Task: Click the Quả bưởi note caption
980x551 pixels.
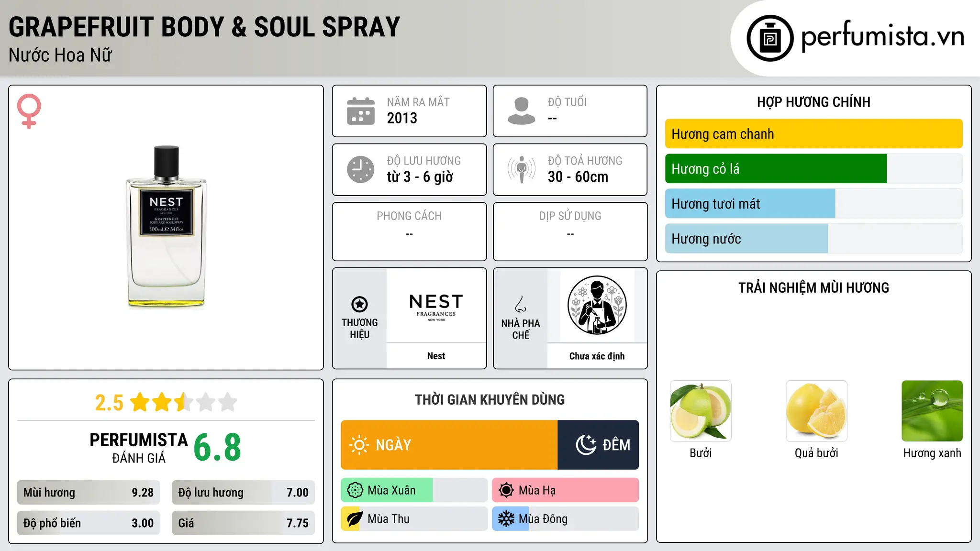Action: [816, 453]
